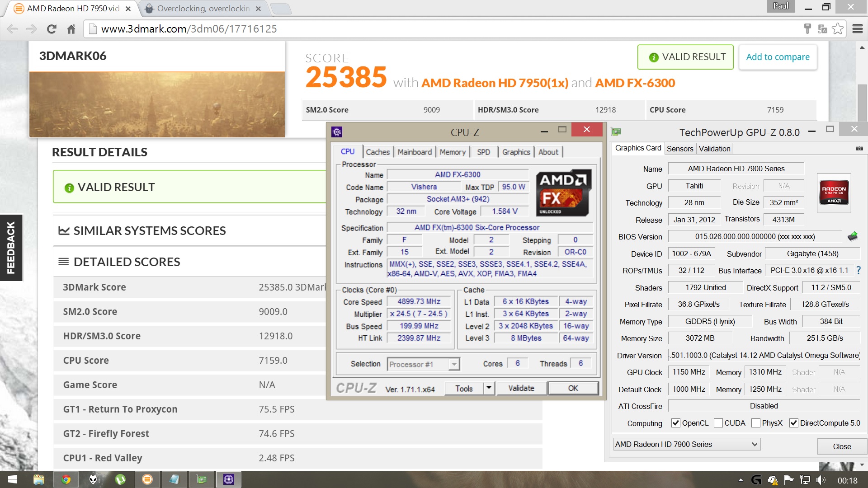Go forward in Chrome browser
Viewport: 868px width, 488px height.
31,29
